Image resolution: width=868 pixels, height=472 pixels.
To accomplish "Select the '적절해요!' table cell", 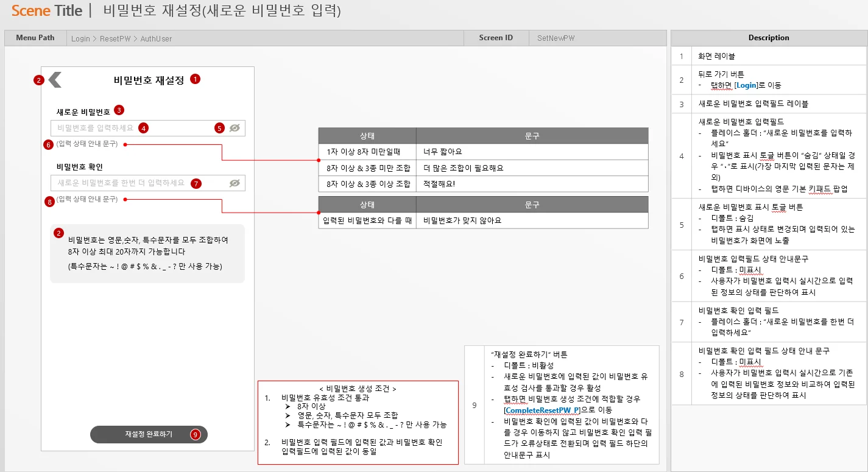I will click(532, 183).
